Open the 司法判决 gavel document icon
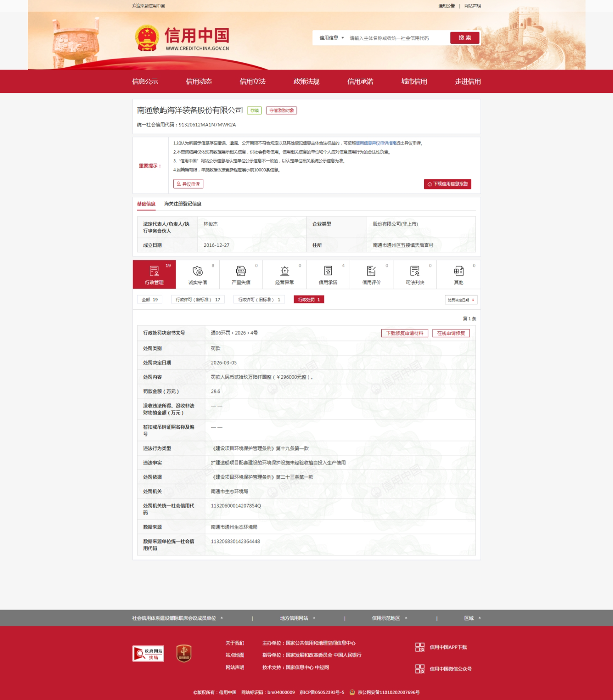613x700 pixels. click(415, 271)
